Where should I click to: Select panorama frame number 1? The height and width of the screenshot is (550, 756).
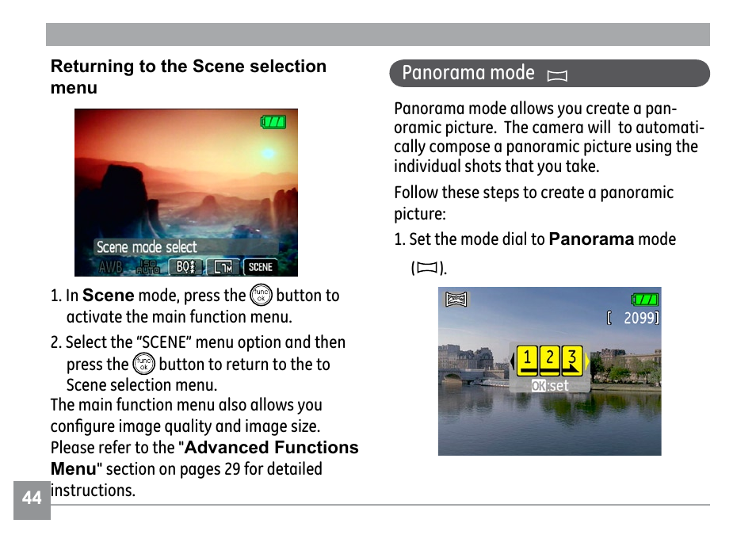point(528,360)
